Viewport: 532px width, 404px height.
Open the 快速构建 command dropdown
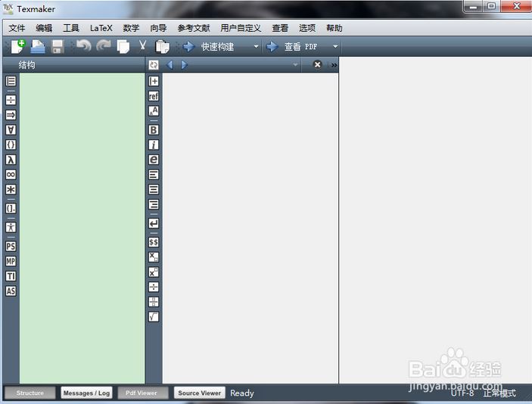pos(256,47)
